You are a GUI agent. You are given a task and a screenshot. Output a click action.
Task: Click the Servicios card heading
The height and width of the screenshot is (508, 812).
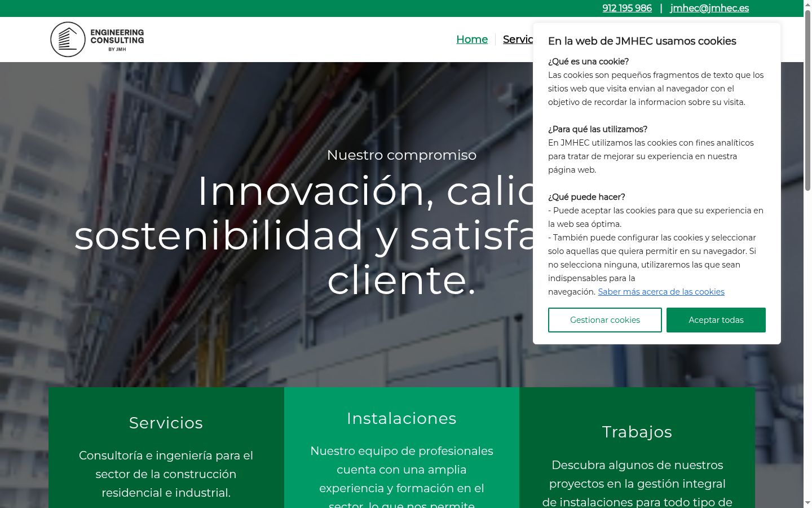point(166,423)
